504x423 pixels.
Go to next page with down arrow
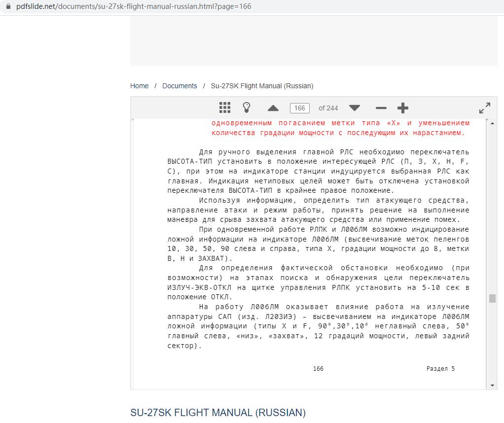(355, 108)
